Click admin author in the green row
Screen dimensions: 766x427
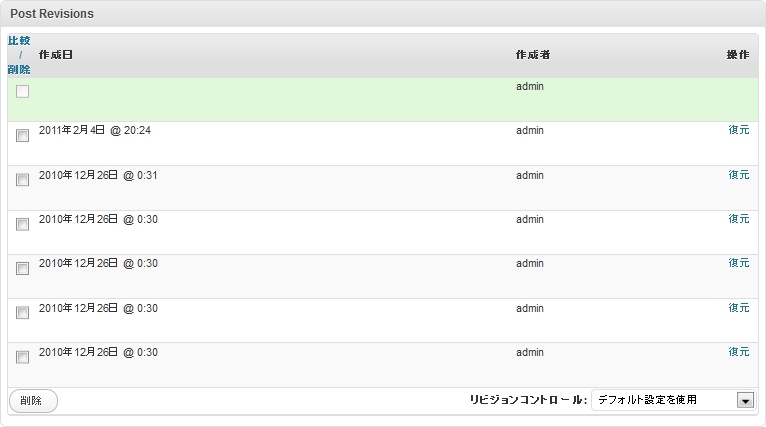click(x=530, y=87)
